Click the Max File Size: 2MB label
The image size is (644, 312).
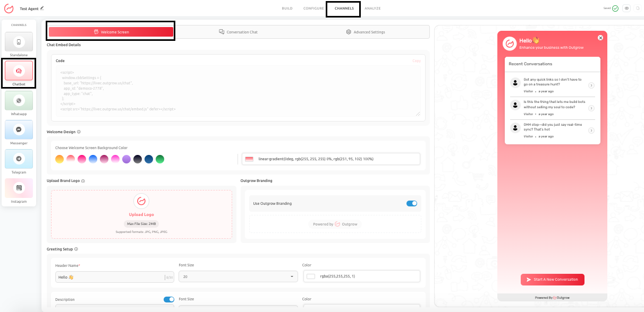[x=141, y=224]
